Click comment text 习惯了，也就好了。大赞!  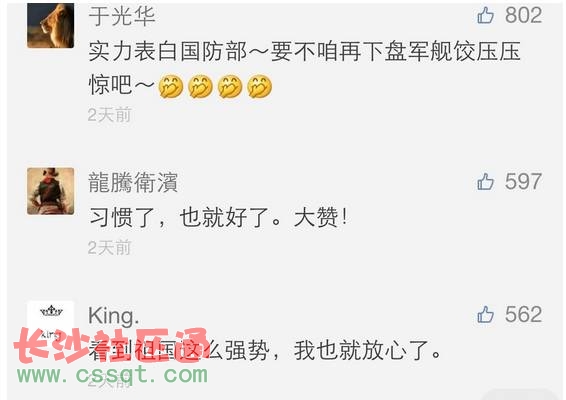coord(218,217)
